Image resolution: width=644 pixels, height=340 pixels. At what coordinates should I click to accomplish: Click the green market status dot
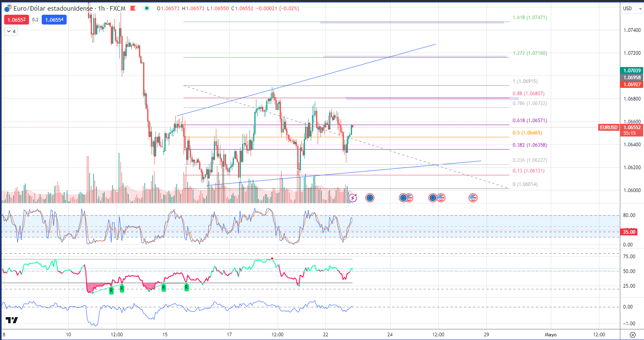[x=147, y=8]
